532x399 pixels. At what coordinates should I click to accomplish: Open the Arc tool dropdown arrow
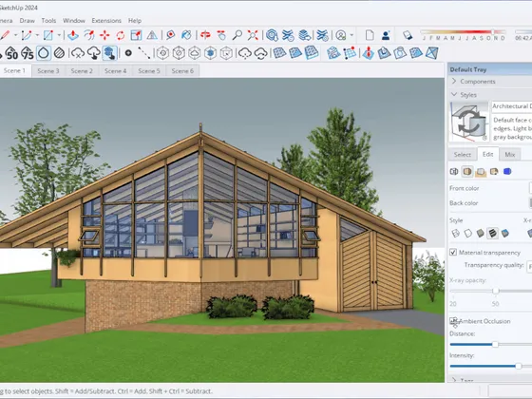click(x=37, y=35)
